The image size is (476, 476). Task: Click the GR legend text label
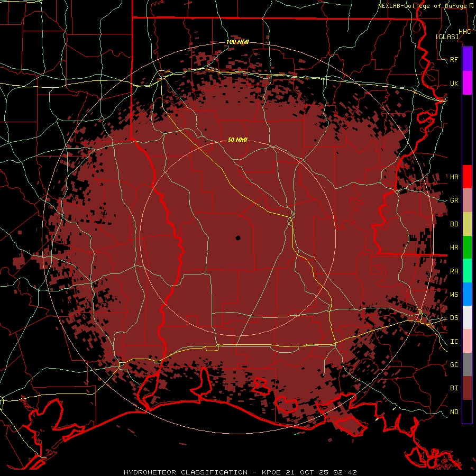[x=454, y=200]
